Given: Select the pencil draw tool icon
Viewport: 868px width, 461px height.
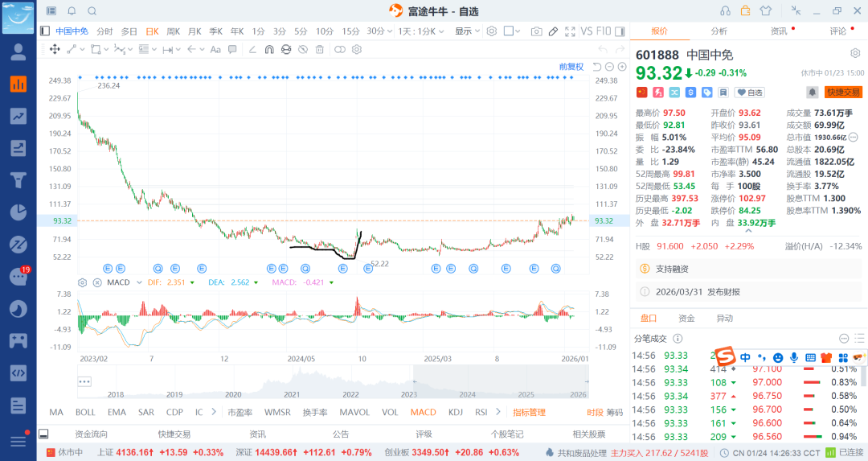Looking at the screenshot, I should pyautogui.click(x=553, y=31).
